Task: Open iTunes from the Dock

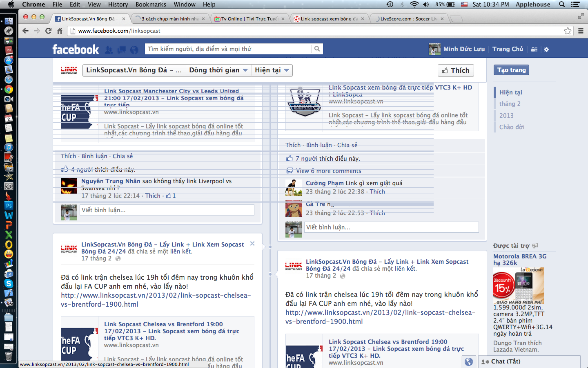Action: 9,148
